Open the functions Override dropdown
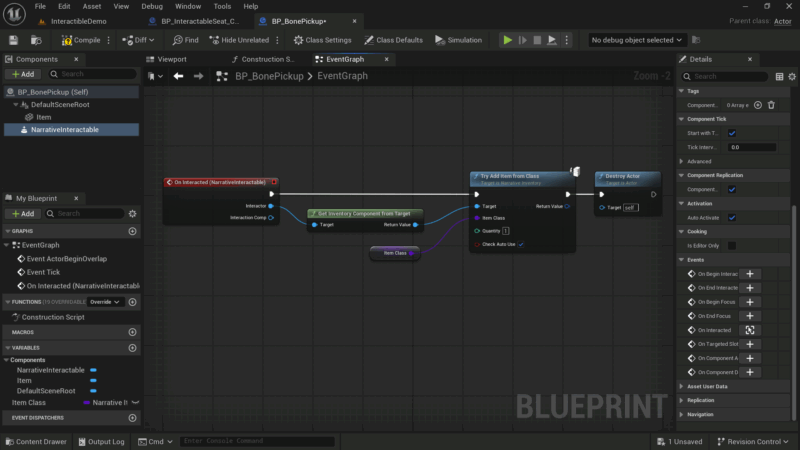 pos(106,302)
